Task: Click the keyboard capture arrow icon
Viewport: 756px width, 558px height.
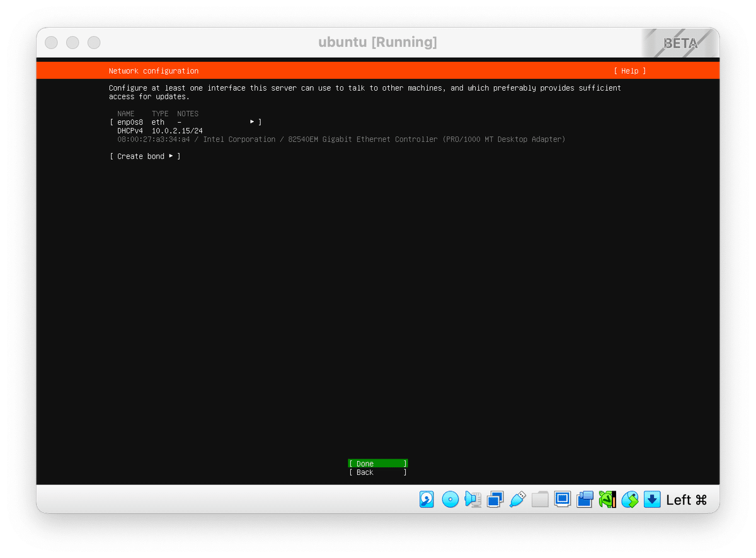Action: click(652, 499)
